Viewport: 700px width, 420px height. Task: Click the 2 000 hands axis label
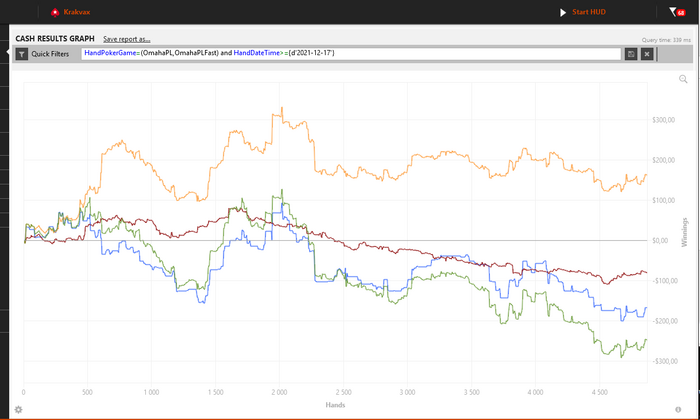pyautogui.click(x=279, y=392)
